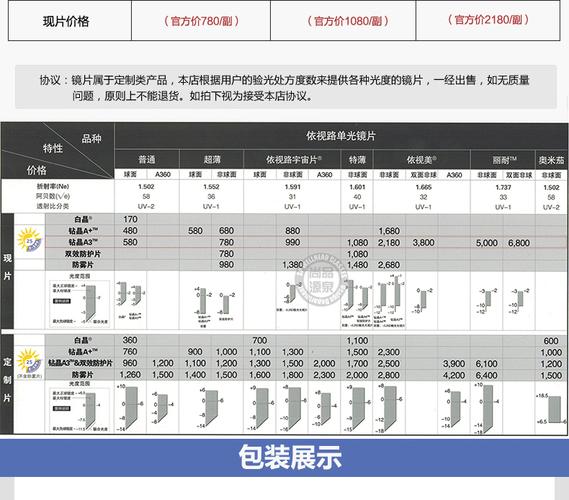The height and width of the screenshot is (500, 569).
Task: Click the 依视路宇宙片 column header
Action: 293,159
